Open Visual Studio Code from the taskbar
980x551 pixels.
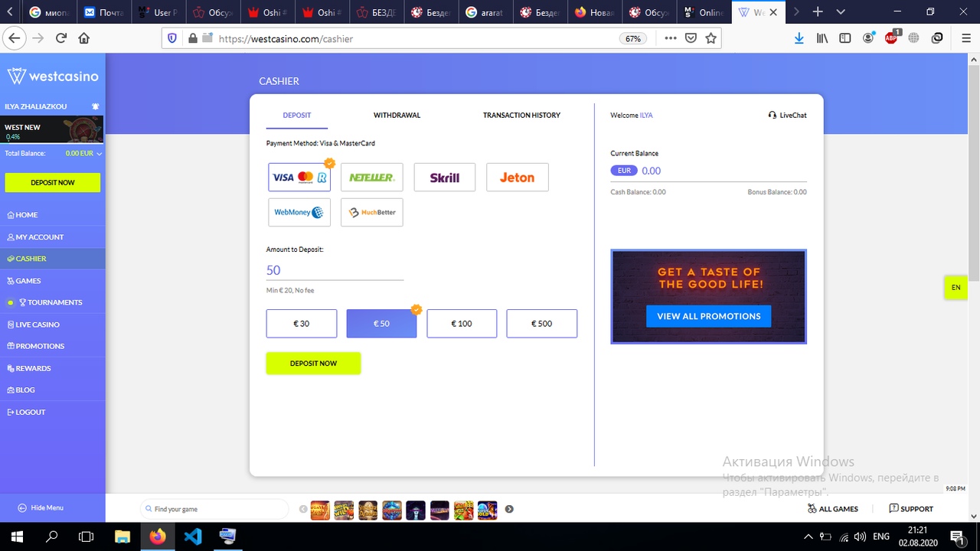(193, 536)
